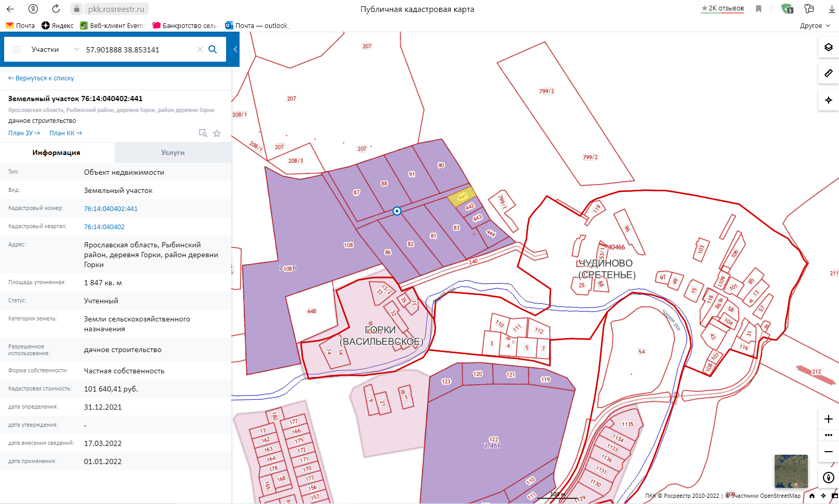
Task: Clear the coordinates in the search field
Action: (x=200, y=49)
